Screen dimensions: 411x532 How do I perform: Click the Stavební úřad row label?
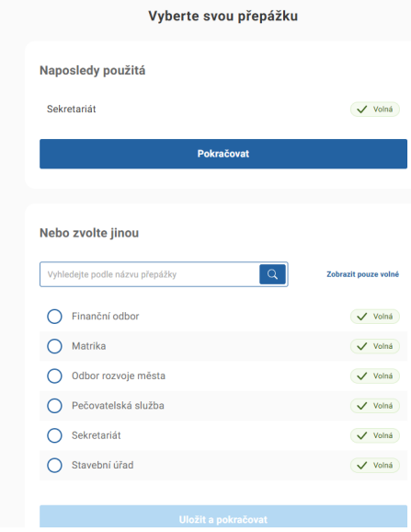pos(102,465)
